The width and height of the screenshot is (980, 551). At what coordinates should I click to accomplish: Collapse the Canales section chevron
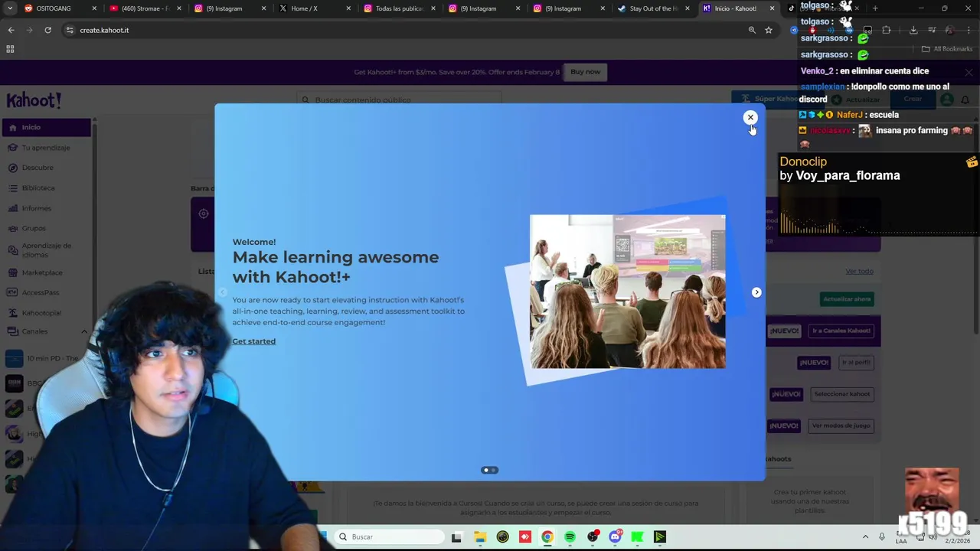point(84,331)
